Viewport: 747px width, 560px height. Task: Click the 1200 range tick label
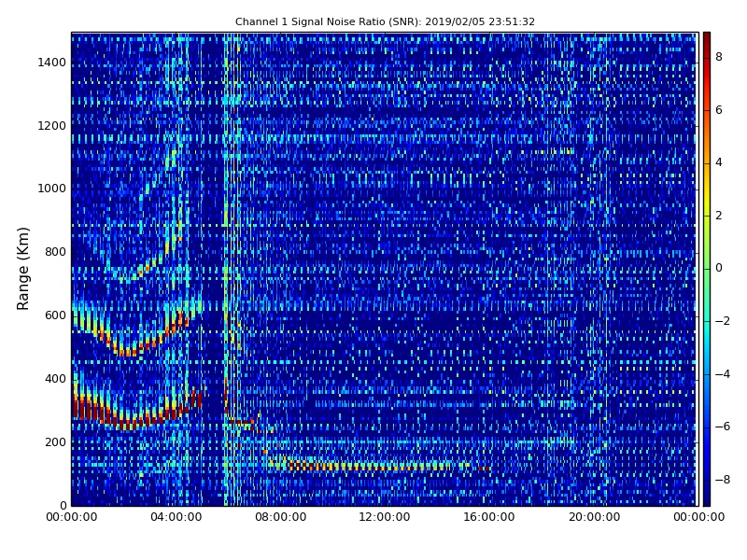coord(52,126)
